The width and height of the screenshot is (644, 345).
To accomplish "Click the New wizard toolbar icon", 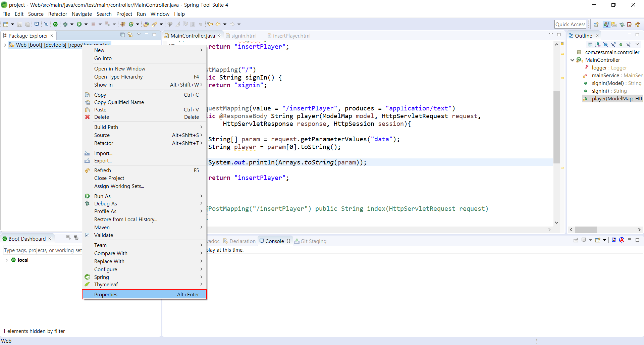I will click(6, 24).
